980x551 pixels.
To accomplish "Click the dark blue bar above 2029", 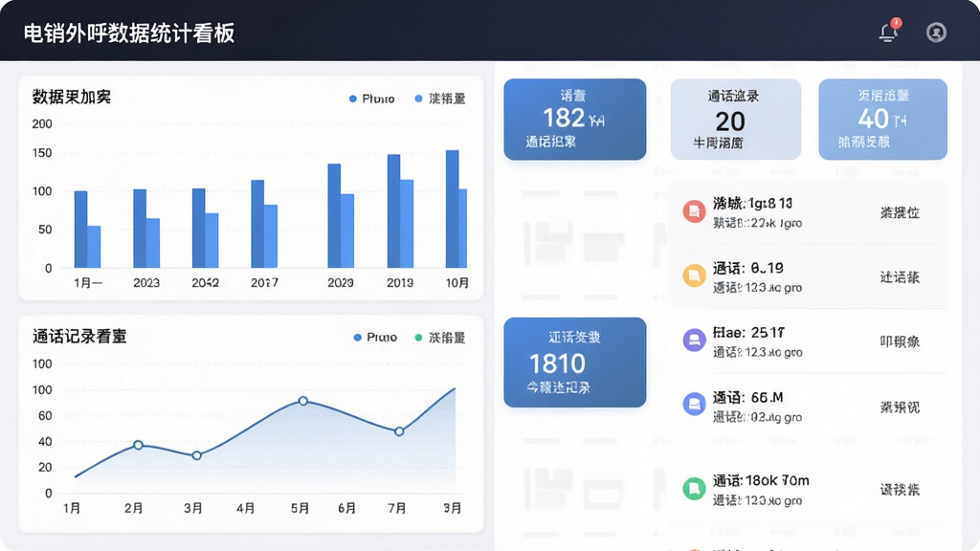I will point(334,215).
